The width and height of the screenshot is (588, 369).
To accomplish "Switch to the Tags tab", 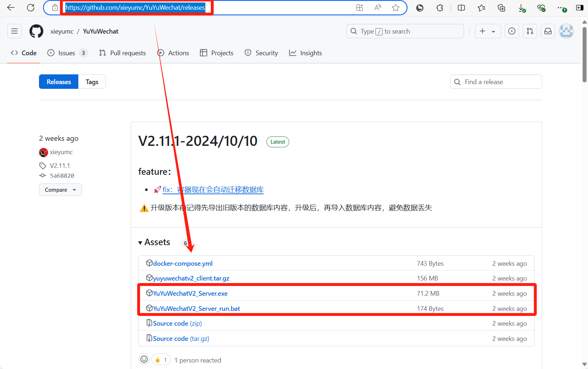I will point(92,82).
